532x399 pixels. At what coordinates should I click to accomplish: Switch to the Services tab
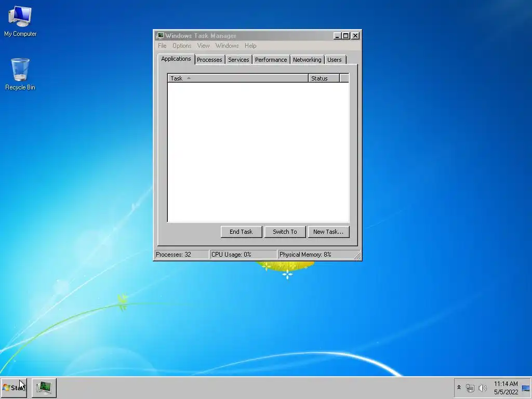(238, 60)
